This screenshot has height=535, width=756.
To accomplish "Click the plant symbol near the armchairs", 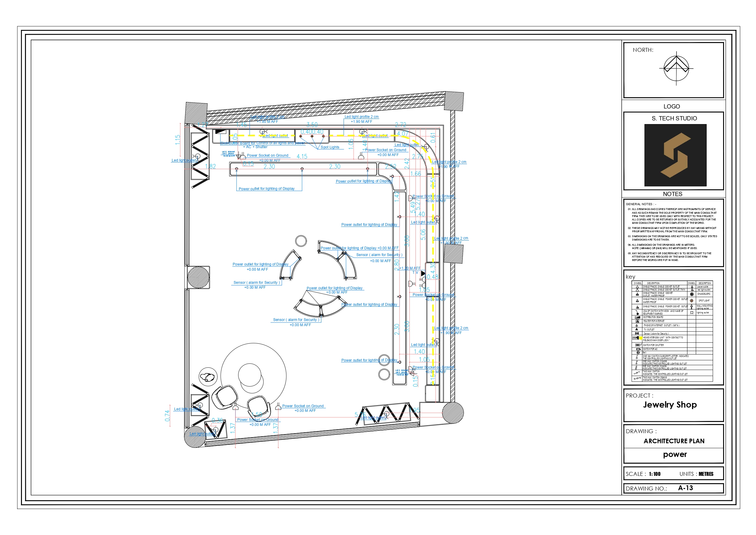I will click(208, 377).
